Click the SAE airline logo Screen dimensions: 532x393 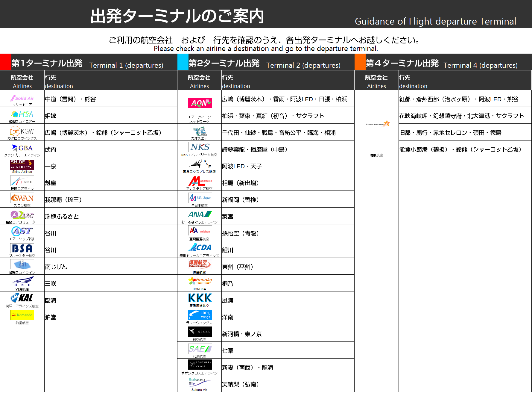pos(200,349)
